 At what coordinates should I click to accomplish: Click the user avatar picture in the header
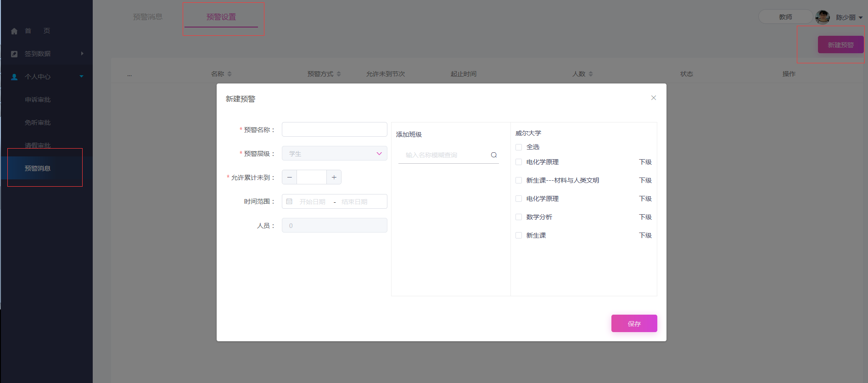tap(822, 17)
